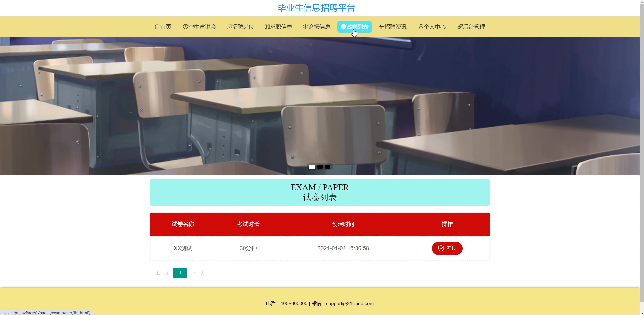Click the 试卷名称 column header
Image resolution: width=644 pixels, height=315 pixels.
[x=183, y=224]
